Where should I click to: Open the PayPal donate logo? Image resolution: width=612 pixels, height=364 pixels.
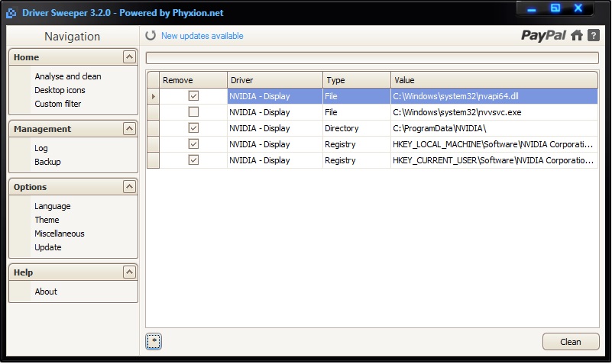click(543, 35)
